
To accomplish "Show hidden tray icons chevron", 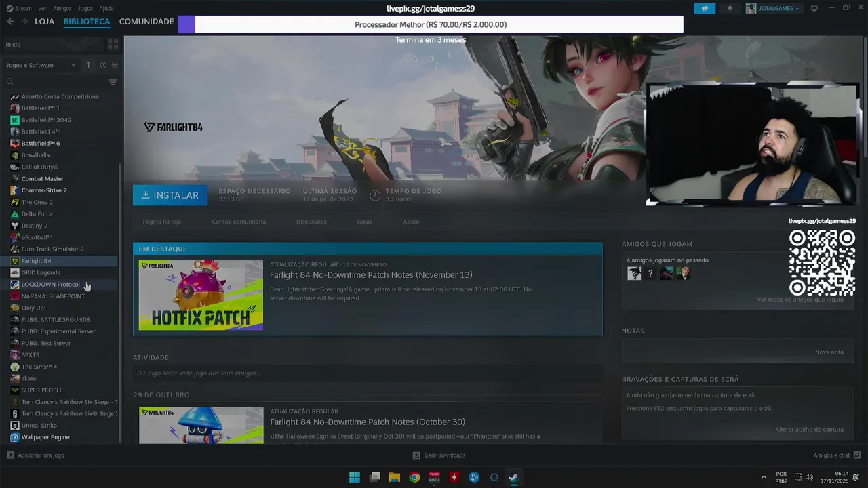I will (764, 477).
